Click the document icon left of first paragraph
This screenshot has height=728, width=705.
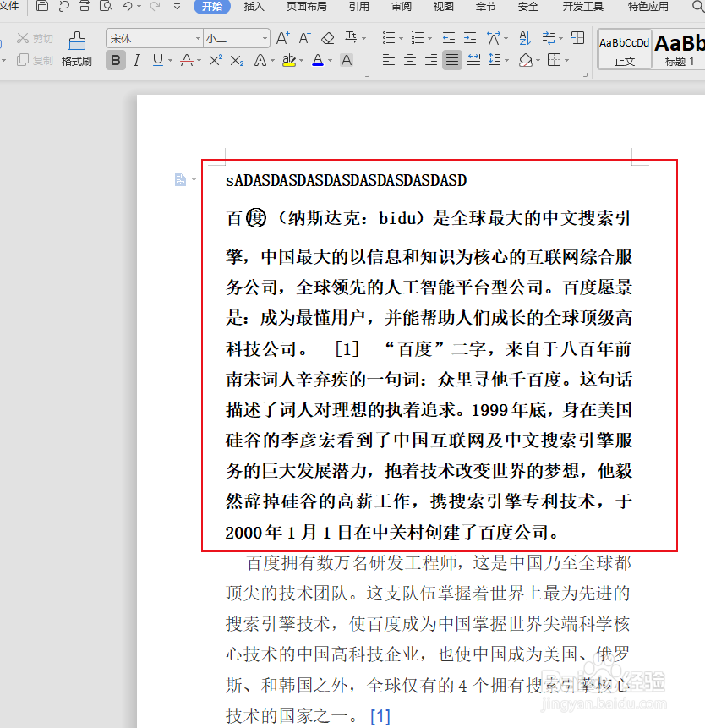click(181, 179)
